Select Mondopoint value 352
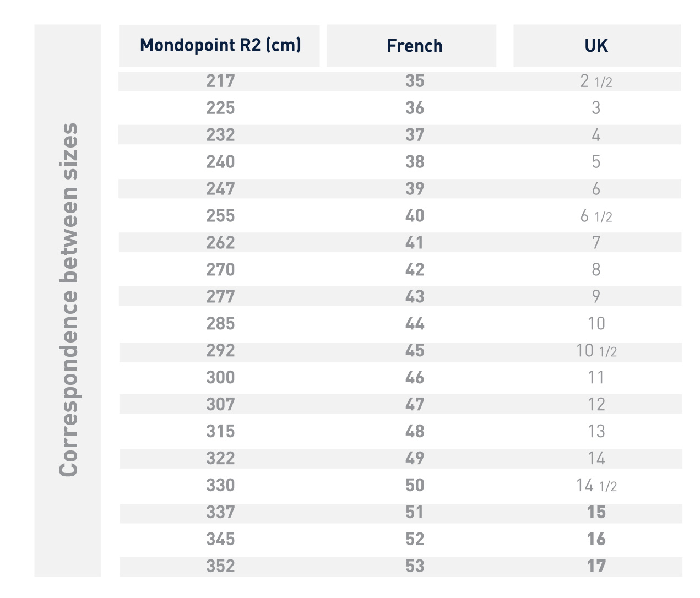The image size is (700, 598). click(220, 567)
